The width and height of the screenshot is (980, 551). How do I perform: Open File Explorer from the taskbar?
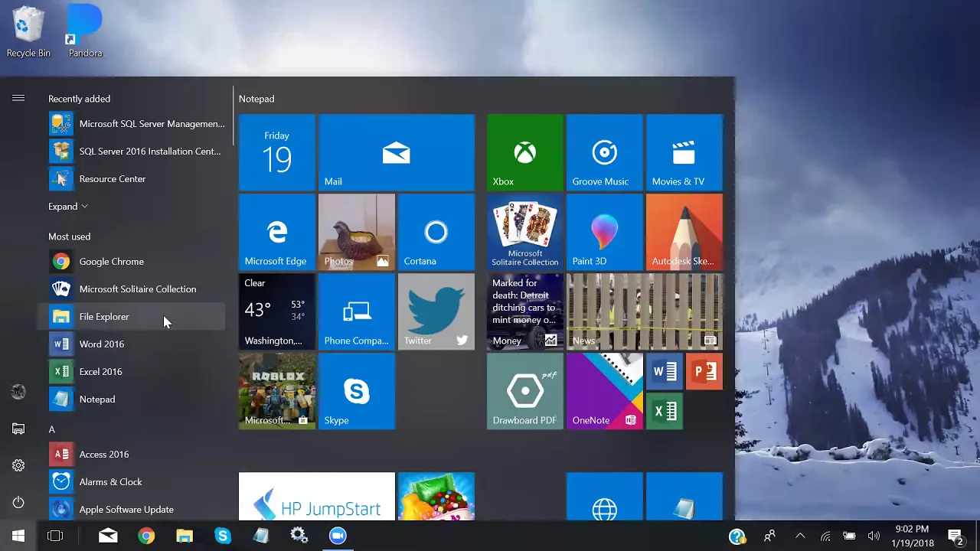[185, 536]
